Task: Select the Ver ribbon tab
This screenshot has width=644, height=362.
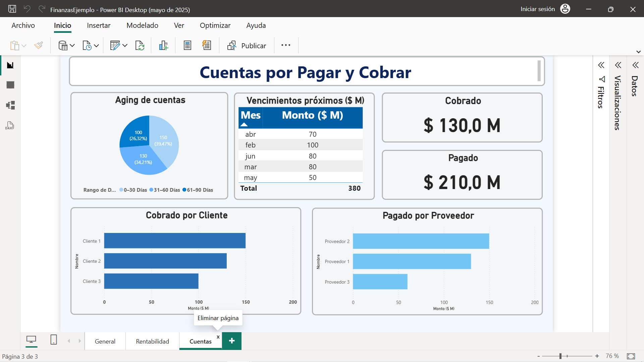Action: [x=179, y=25]
